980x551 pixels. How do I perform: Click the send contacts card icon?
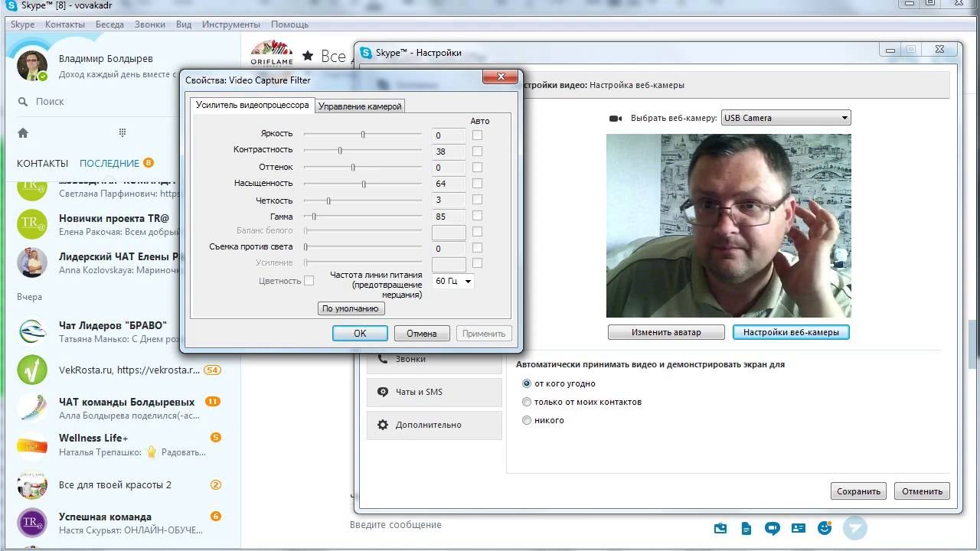click(799, 528)
